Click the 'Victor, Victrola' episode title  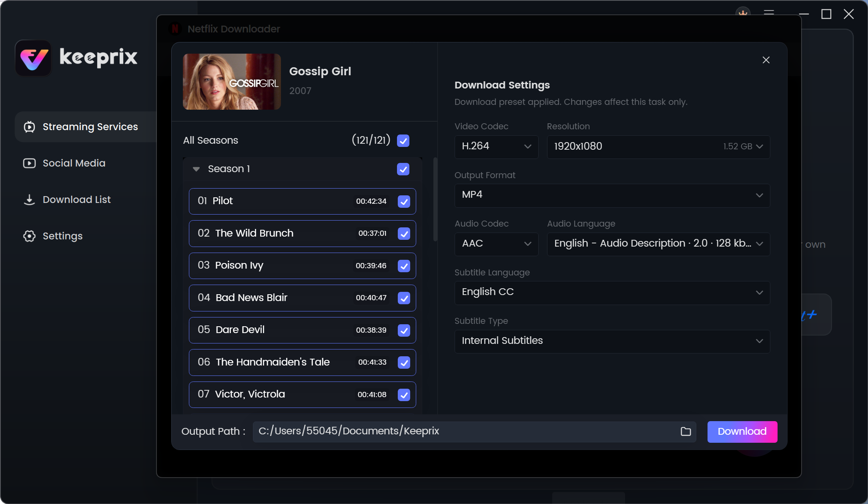(x=250, y=394)
